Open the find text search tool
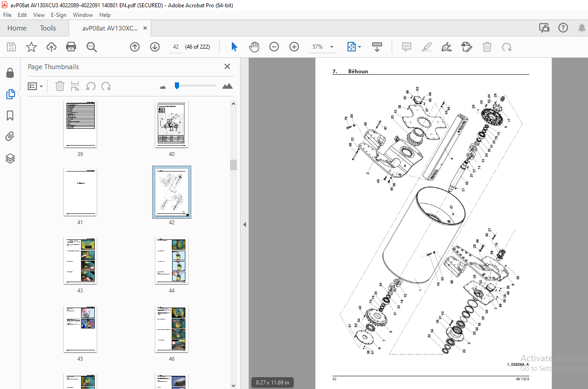This screenshot has width=588, height=389. pos(92,47)
